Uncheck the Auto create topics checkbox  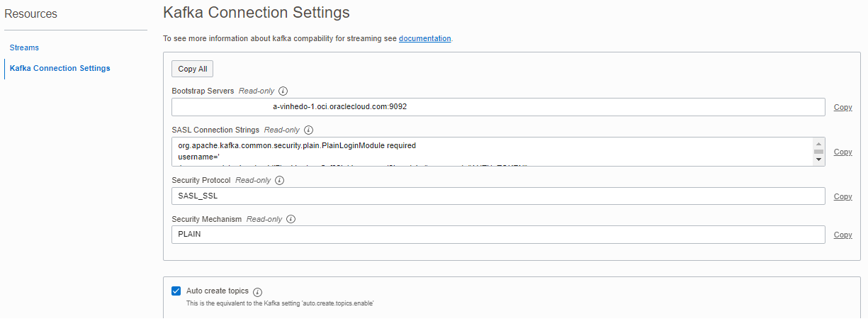pyautogui.click(x=176, y=291)
